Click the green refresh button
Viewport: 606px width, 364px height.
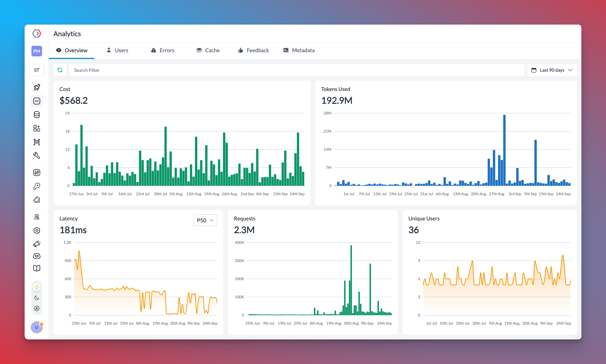(60, 70)
